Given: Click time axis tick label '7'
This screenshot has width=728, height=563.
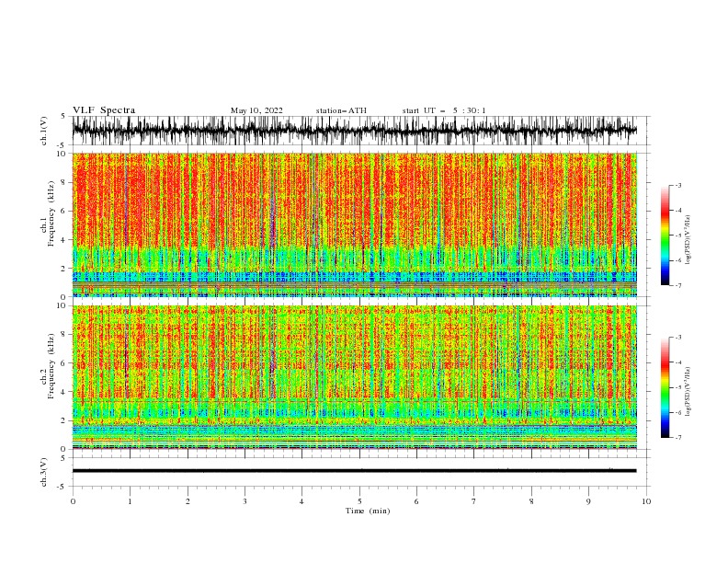Looking at the screenshot, I should coord(474,501).
